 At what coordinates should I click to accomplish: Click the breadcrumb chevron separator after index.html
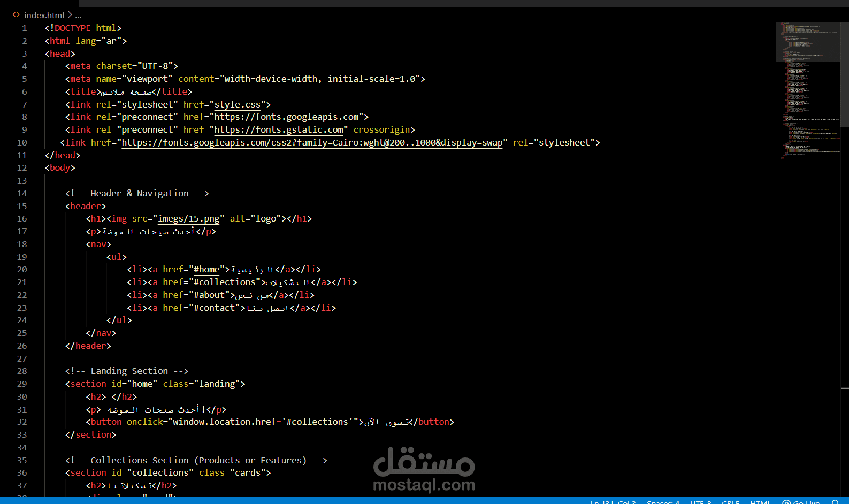coord(70,15)
